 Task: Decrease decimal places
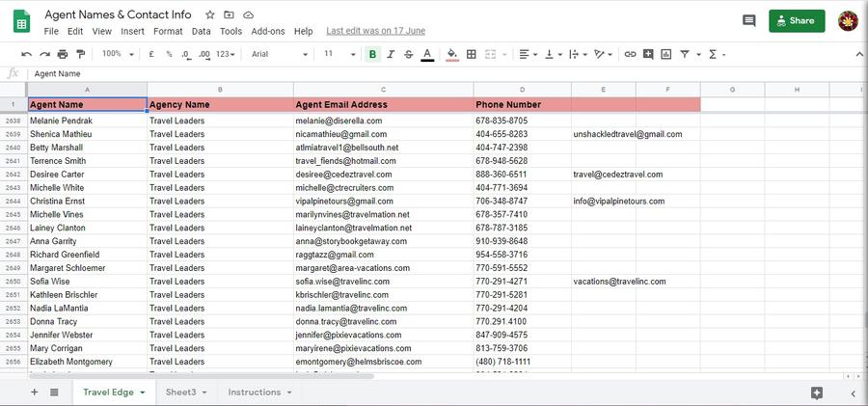[186, 54]
